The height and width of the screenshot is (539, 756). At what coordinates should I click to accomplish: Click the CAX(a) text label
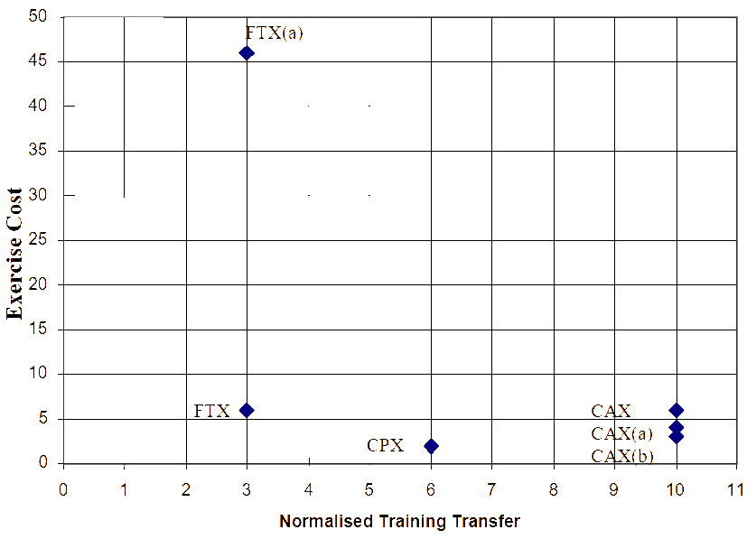pos(622,434)
